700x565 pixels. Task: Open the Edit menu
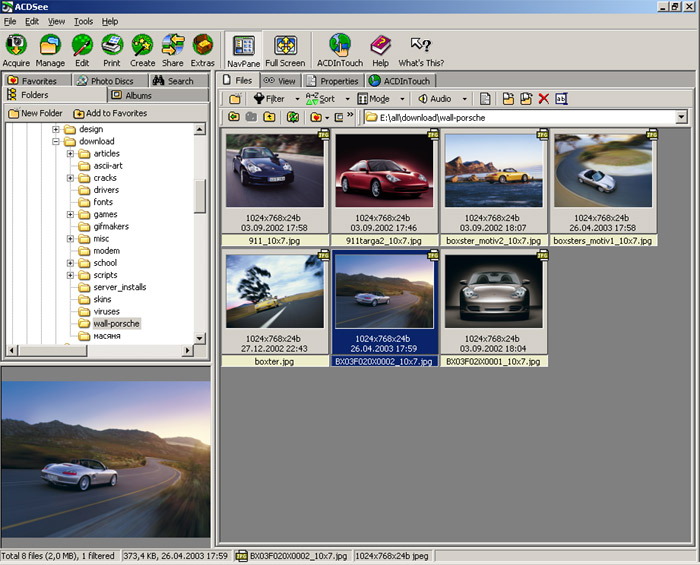[32, 21]
